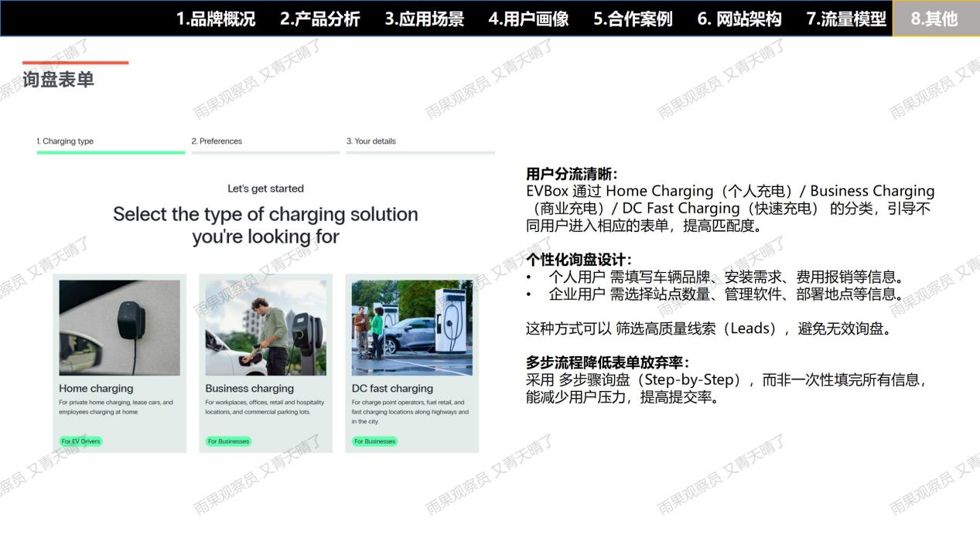Click the For EV Drivers tag

coord(80,441)
